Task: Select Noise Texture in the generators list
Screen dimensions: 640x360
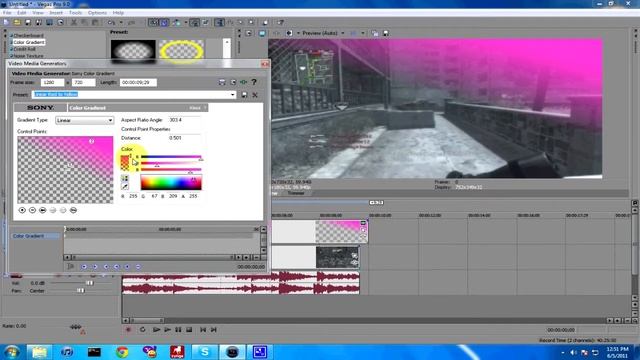Action: point(28,56)
